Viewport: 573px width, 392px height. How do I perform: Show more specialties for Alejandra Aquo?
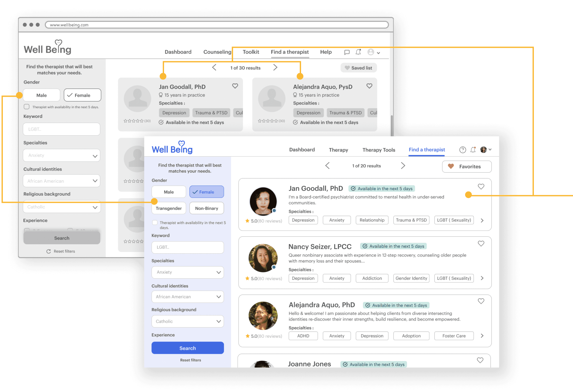[482, 336]
